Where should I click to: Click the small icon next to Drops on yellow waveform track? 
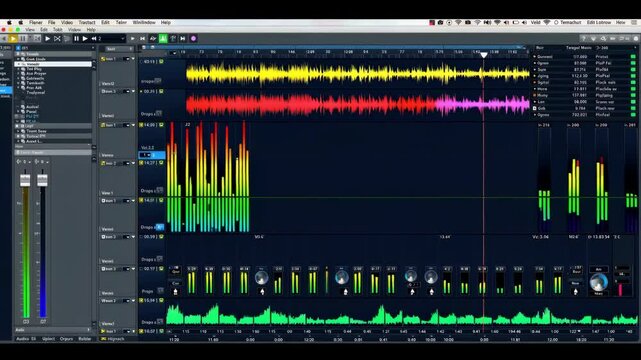(158, 80)
